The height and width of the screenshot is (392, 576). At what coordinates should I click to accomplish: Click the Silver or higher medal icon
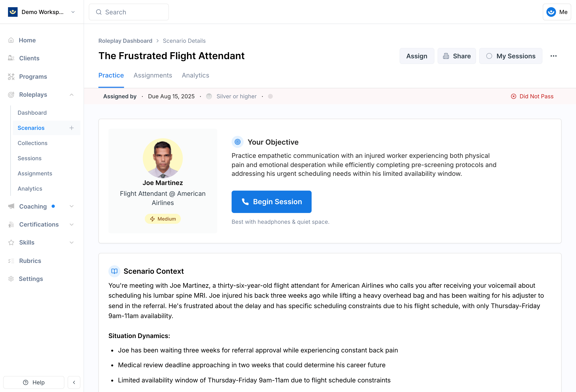tap(209, 96)
